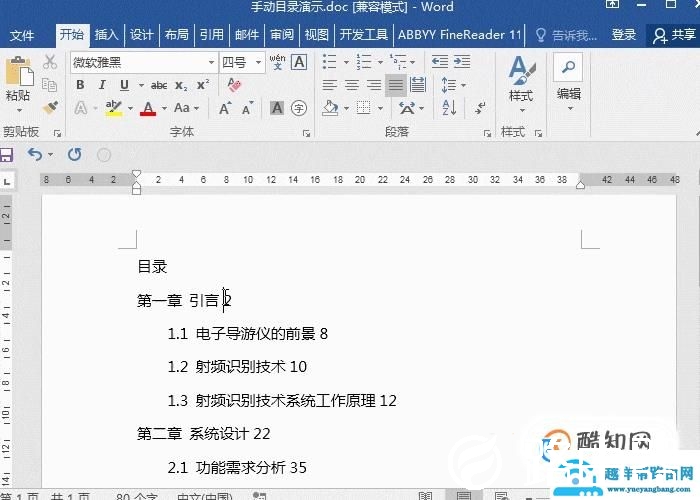Increase paragraph indent
Image resolution: width=700 pixels, height=500 pixels.
click(462, 62)
